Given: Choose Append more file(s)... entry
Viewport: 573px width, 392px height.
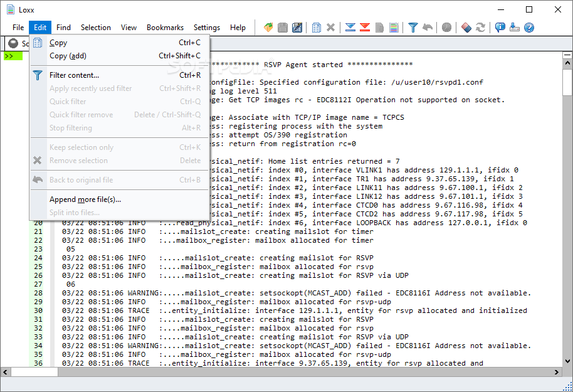Looking at the screenshot, I should 120,199.
